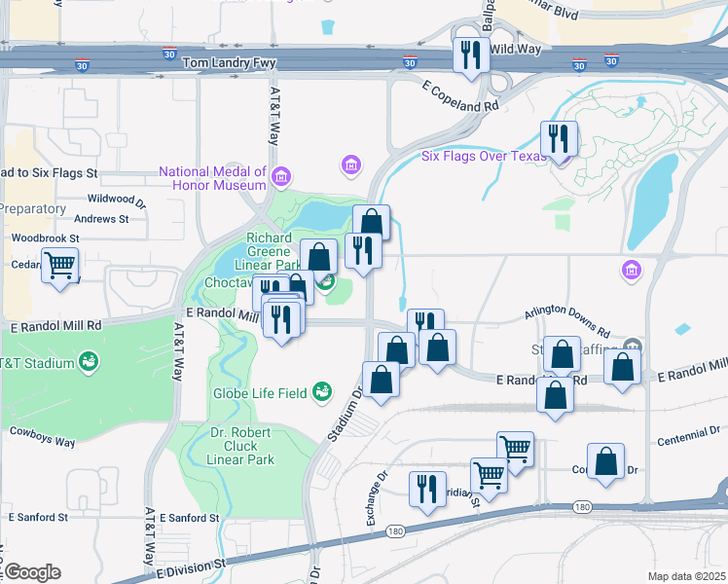Click the government building pin near Staffing

click(634, 346)
